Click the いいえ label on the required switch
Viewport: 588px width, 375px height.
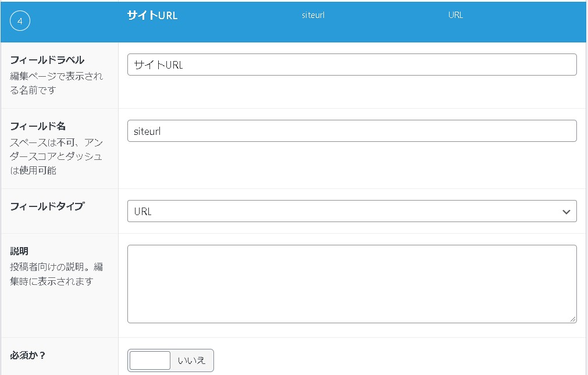192,360
